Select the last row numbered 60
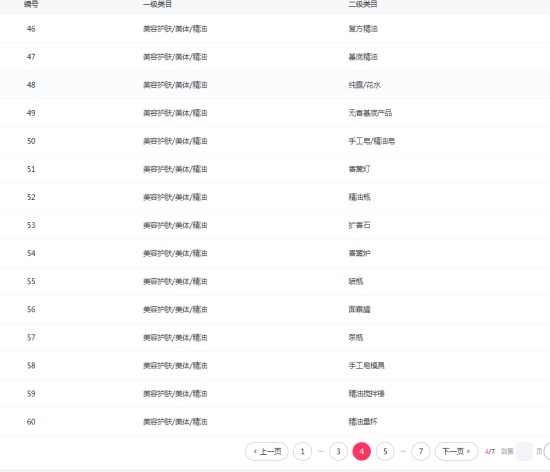 (x=275, y=422)
